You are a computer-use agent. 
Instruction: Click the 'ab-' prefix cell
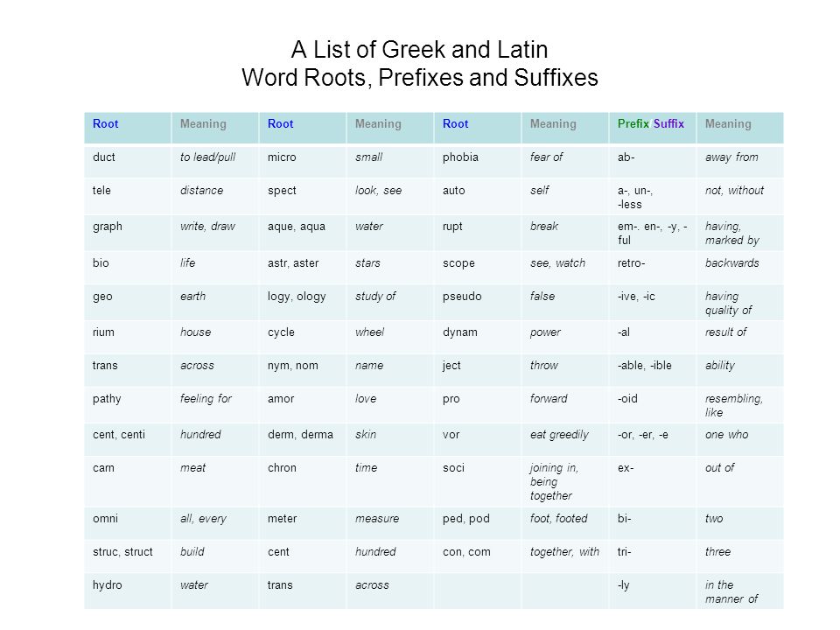(652, 161)
